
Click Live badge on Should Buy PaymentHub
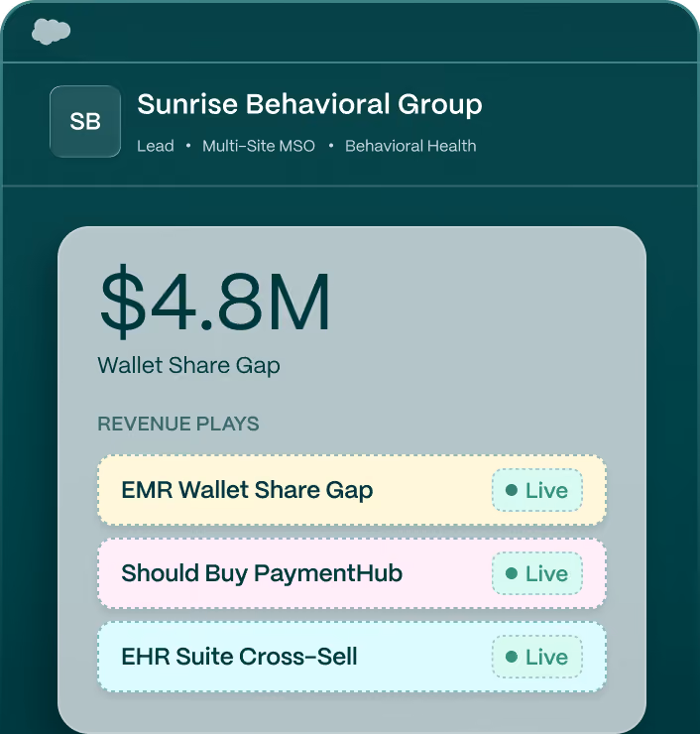537,573
